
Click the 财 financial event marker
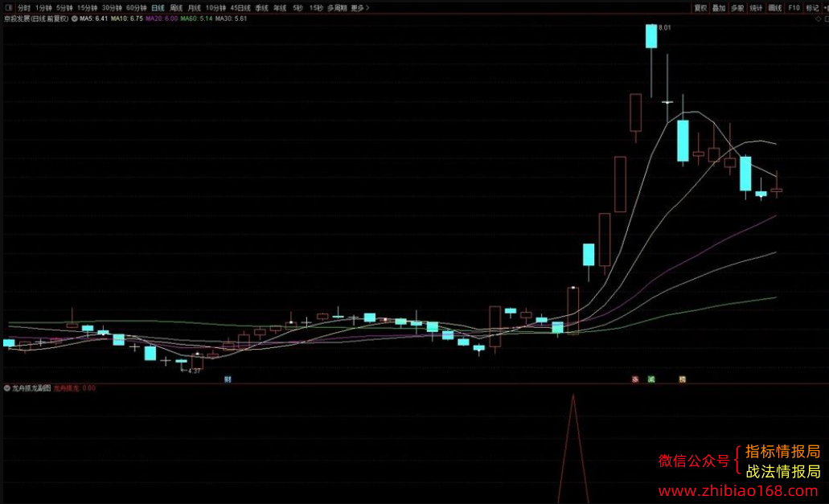point(228,379)
